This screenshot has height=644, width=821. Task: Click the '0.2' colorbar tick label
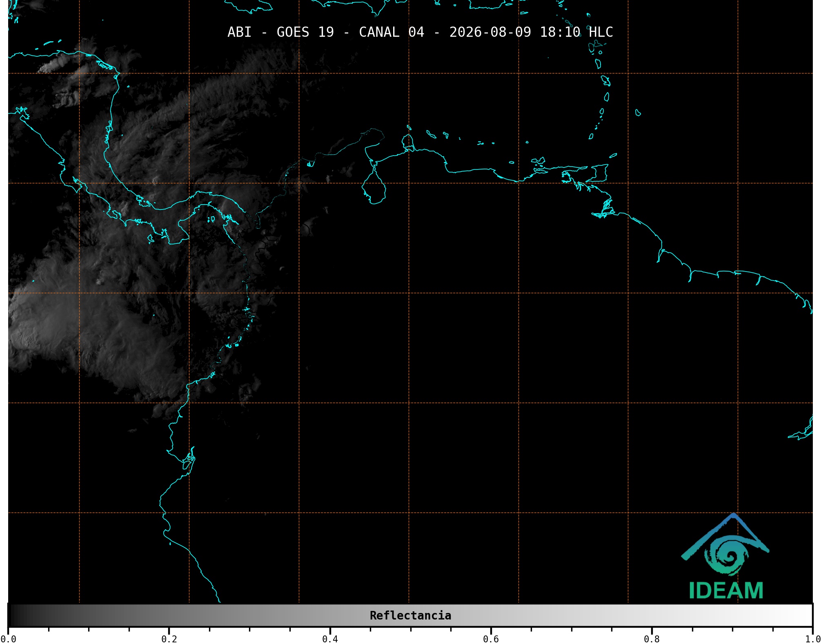pyautogui.click(x=169, y=639)
